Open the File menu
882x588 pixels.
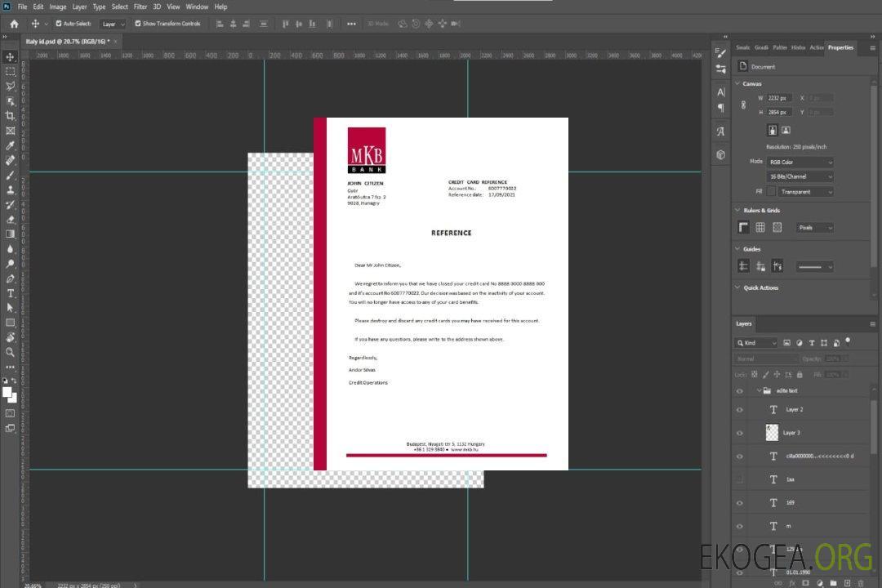(x=23, y=7)
